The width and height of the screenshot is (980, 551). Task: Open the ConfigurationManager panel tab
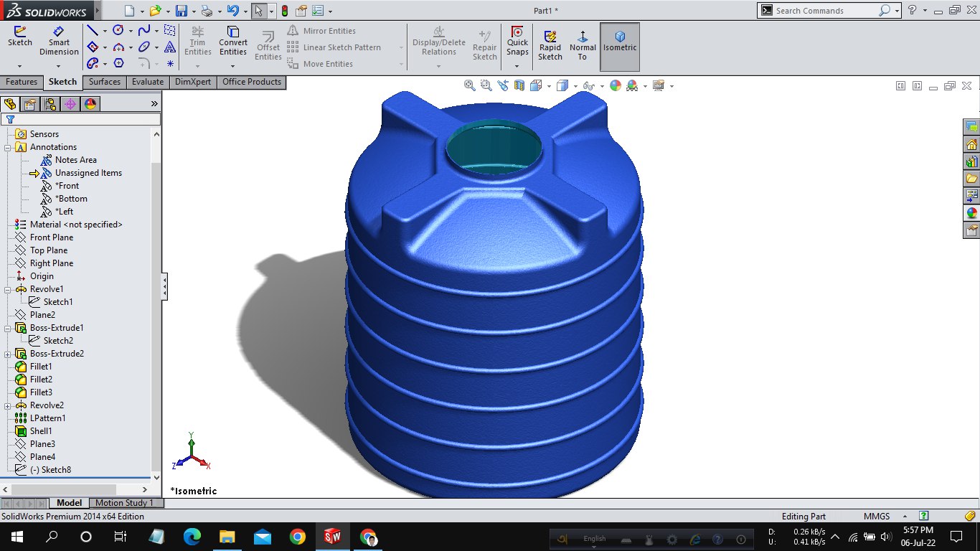50,103
